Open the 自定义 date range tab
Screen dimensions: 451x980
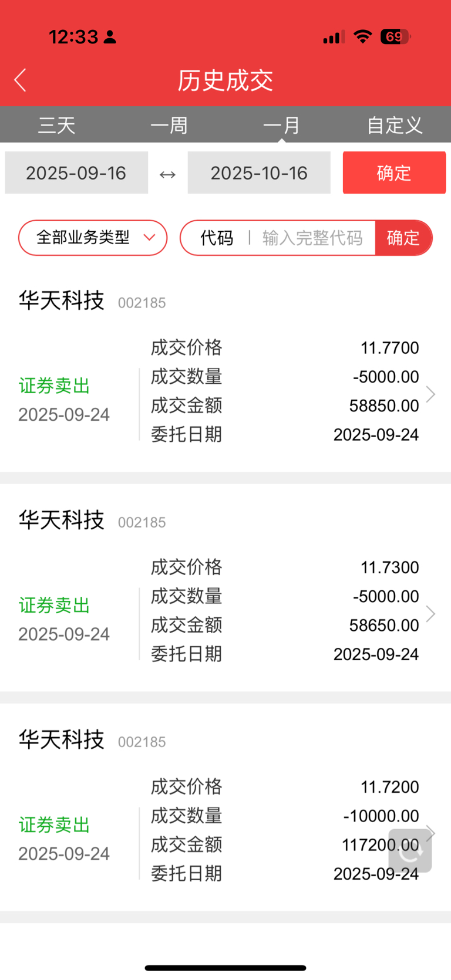[395, 125]
